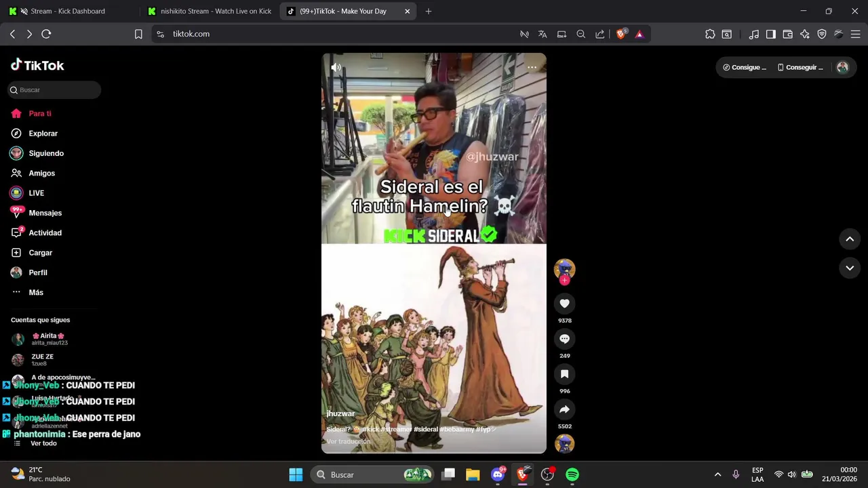Follow jhuzwar via the red plus badge
868x488 pixels.
[564, 280]
